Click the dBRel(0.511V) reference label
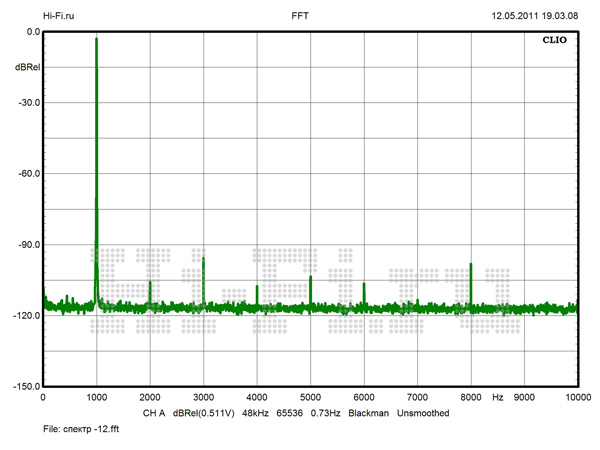600x450 pixels. (x=204, y=413)
